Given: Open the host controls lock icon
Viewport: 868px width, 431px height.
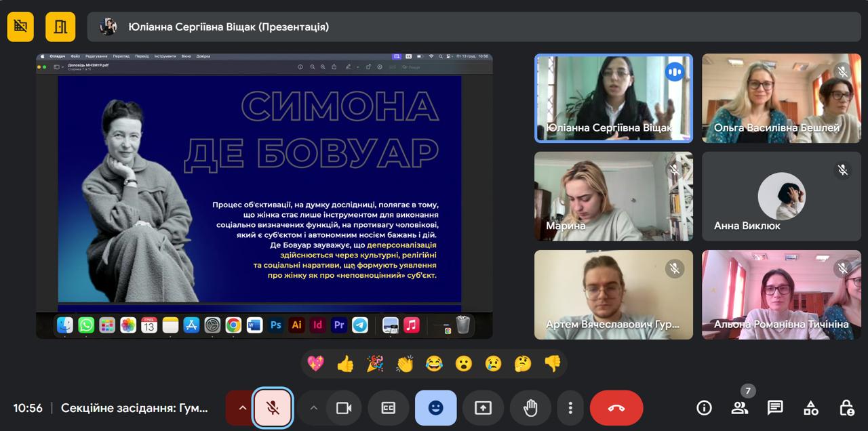Looking at the screenshot, I should pyautogui.click(x=846, y=408).
